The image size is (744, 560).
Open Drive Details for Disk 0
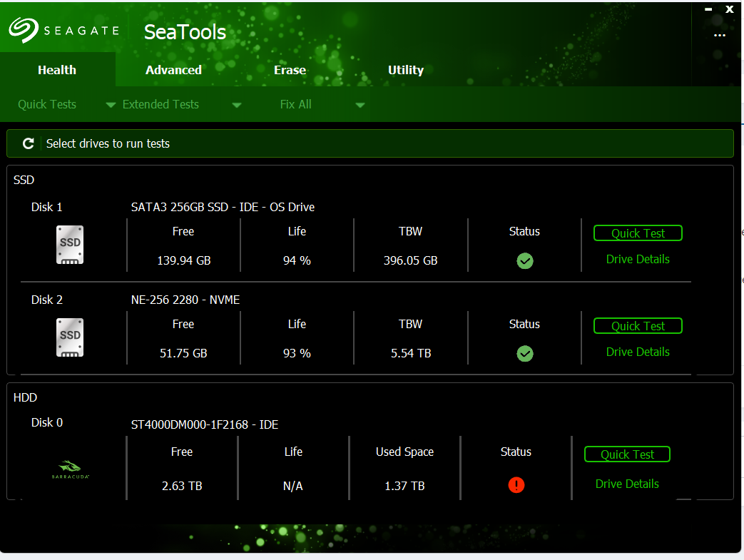[627, 484]
